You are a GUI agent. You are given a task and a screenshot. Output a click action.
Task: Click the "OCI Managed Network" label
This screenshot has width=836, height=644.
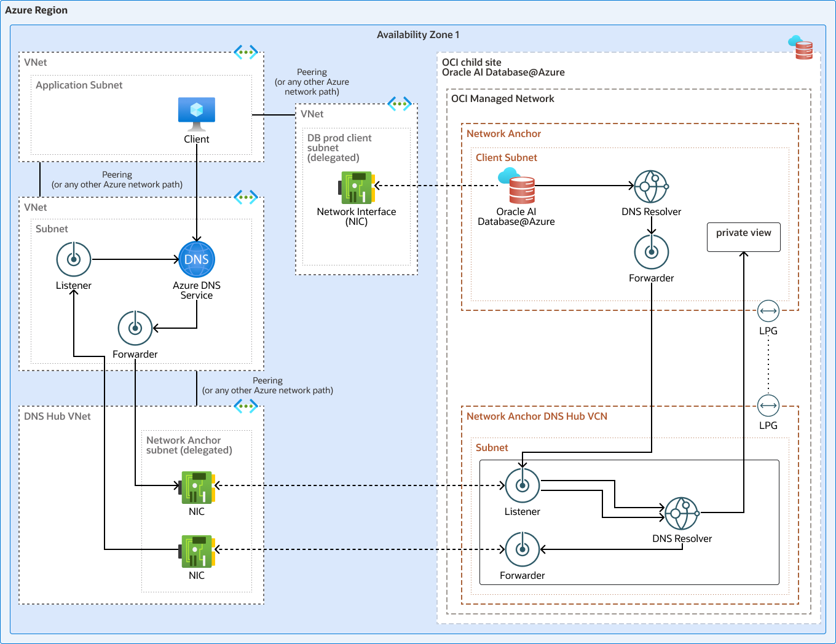pyautogui.click(x=502, y=99)
